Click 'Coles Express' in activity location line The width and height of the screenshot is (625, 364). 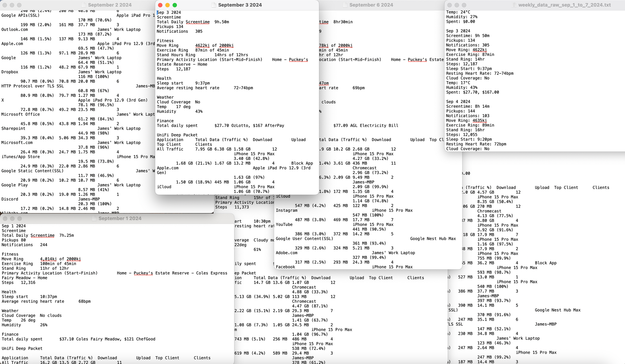point(212,273)
